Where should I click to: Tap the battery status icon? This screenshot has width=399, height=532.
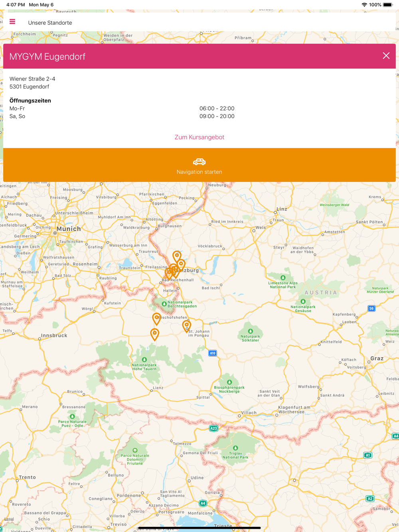[388, 5]
